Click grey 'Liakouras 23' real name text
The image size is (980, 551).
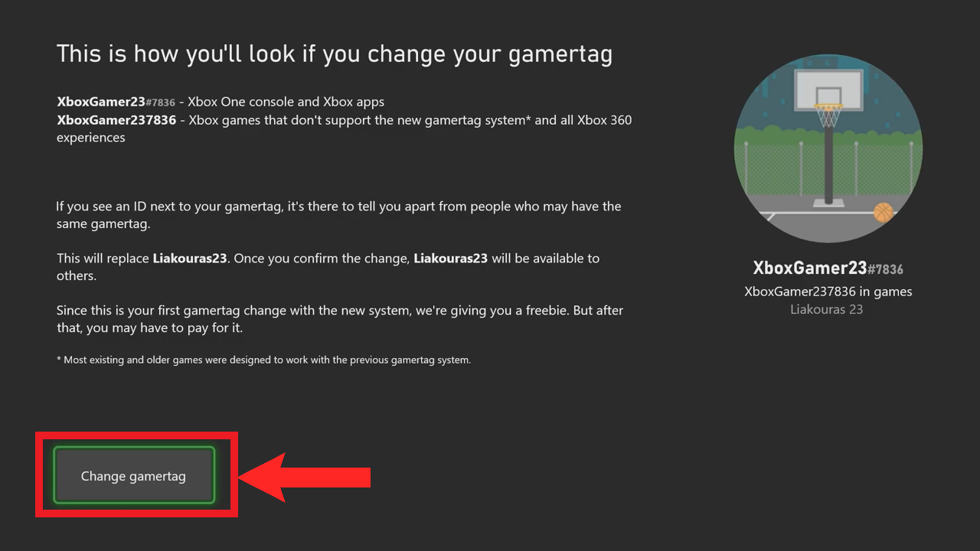click(x=827, y=309)
